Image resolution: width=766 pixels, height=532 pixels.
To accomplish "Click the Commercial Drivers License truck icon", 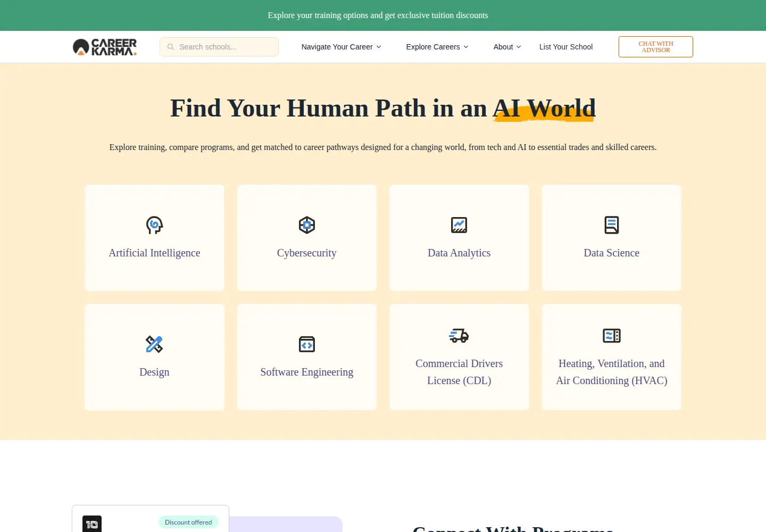I will 459,336.
